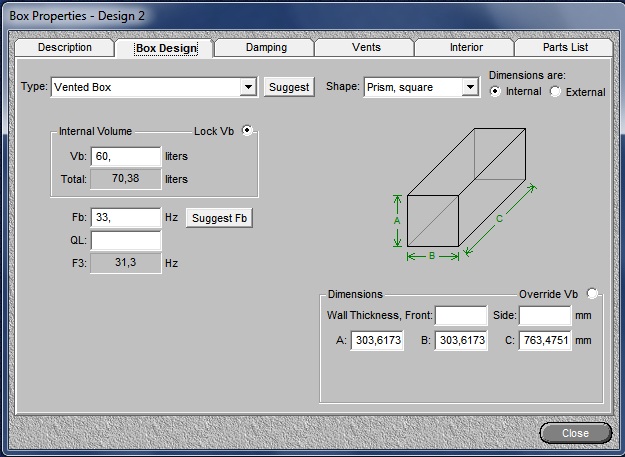Open the Damping tab
Screen dimensions: 625x457
point(265,48)
